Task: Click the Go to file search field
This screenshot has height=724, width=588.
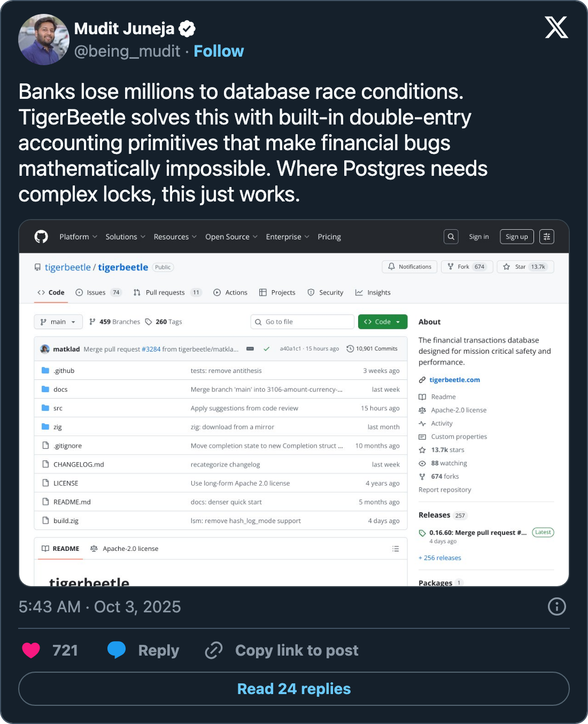Action: (302, 322)
